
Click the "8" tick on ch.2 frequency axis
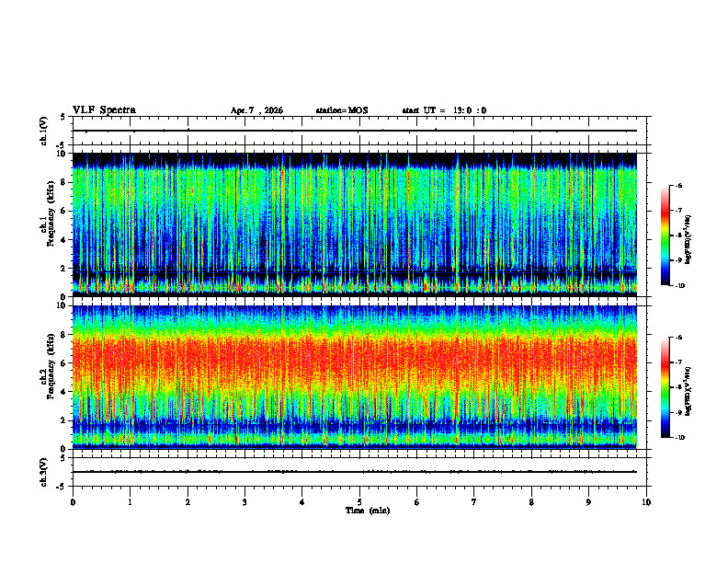pos(63,335)
